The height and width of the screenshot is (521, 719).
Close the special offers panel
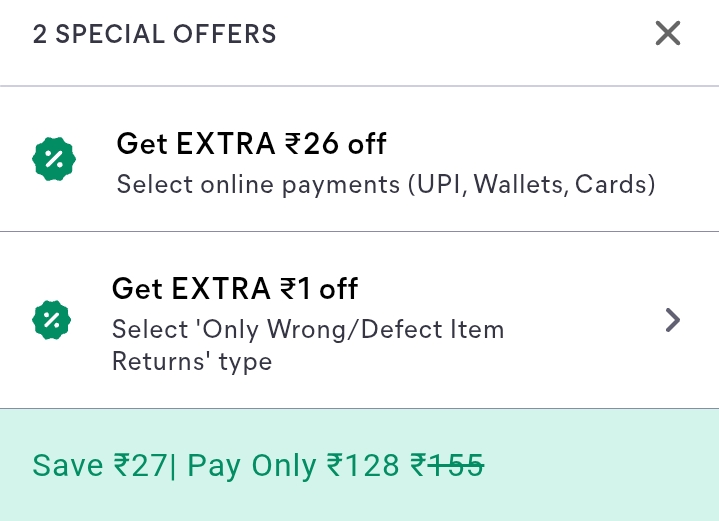tap(667, 34)
